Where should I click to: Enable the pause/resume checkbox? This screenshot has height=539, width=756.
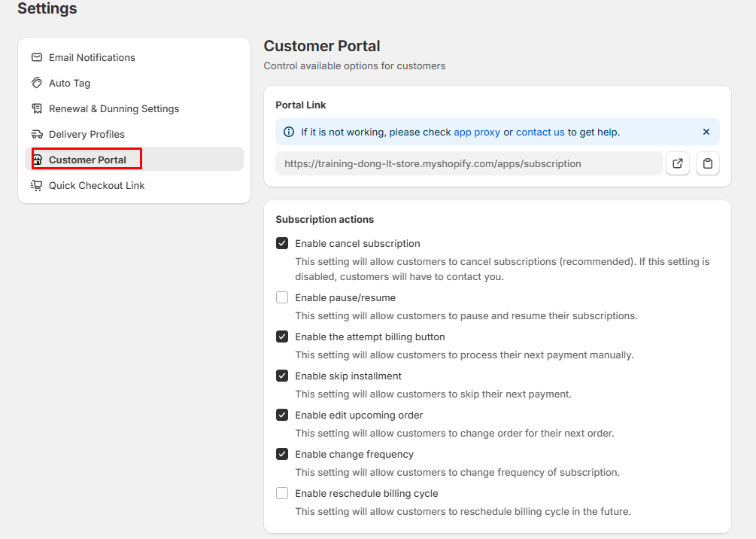click(x=282, y=297)
